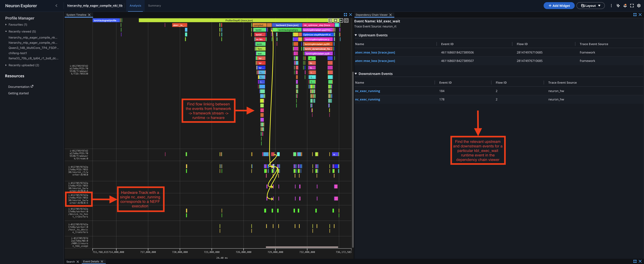This screenshot has height=264, width=644.
Task: Click the hierarchy_mlp_eager_compile_nki_lib profile title
Action: [x=95, y=5]
